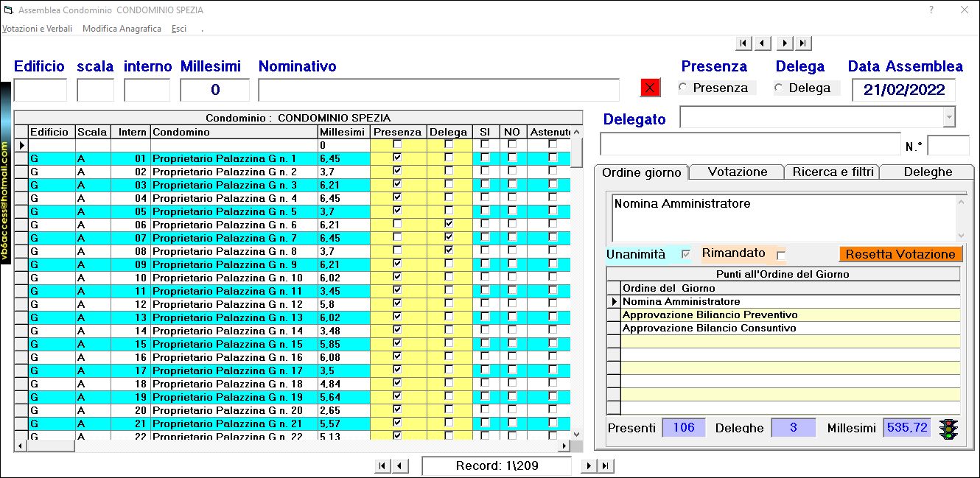Image resolution: width=980 pixels, height=478 pixels.
Task: Switch to the Votazione tab
Action: [737, 172]
